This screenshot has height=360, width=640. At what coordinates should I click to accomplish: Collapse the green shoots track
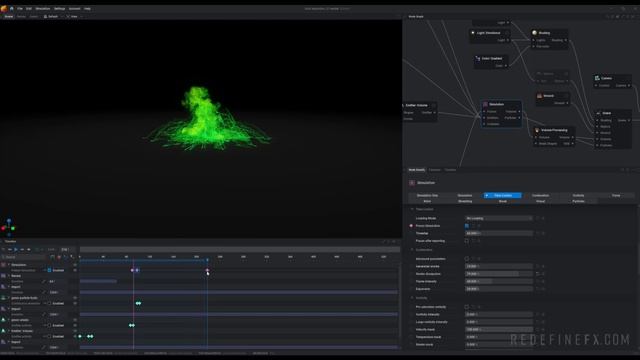point(9,320)
